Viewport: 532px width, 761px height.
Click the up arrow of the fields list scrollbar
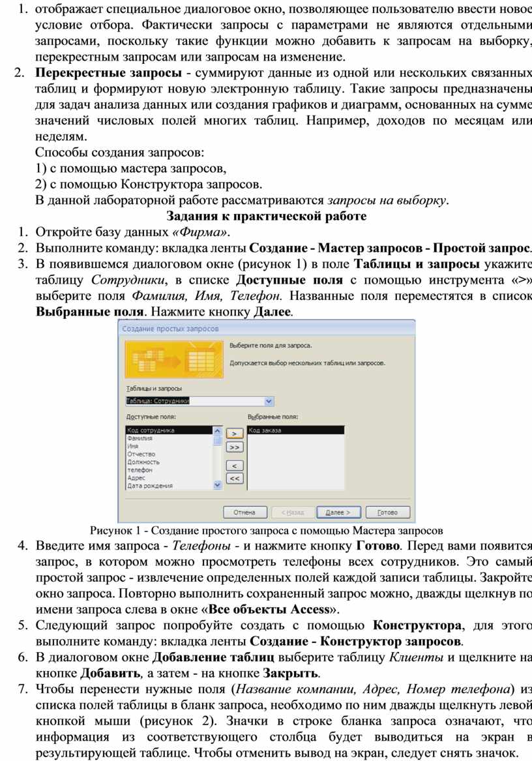point(218,430)
